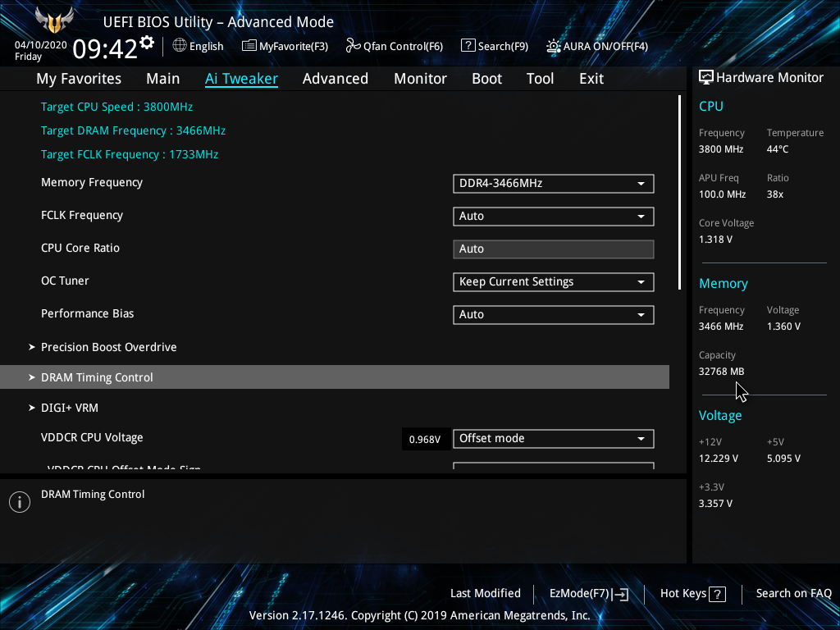Click the CPU Ratio 38x value
The width and height of the screenshot is (840, 630).
tap(774, 194)
